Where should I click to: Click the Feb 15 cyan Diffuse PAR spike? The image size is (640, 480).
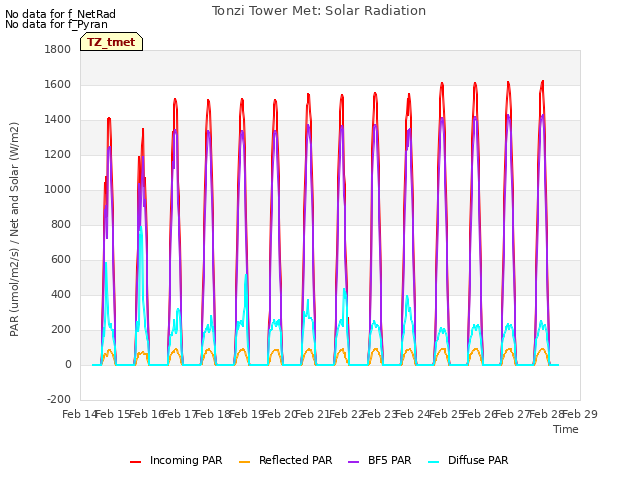141,228
